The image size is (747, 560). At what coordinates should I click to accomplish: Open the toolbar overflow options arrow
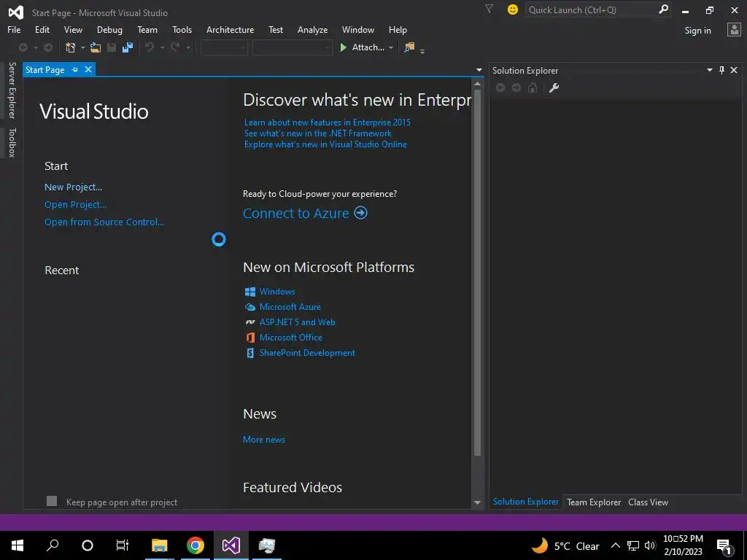click(x=422, y=50)
